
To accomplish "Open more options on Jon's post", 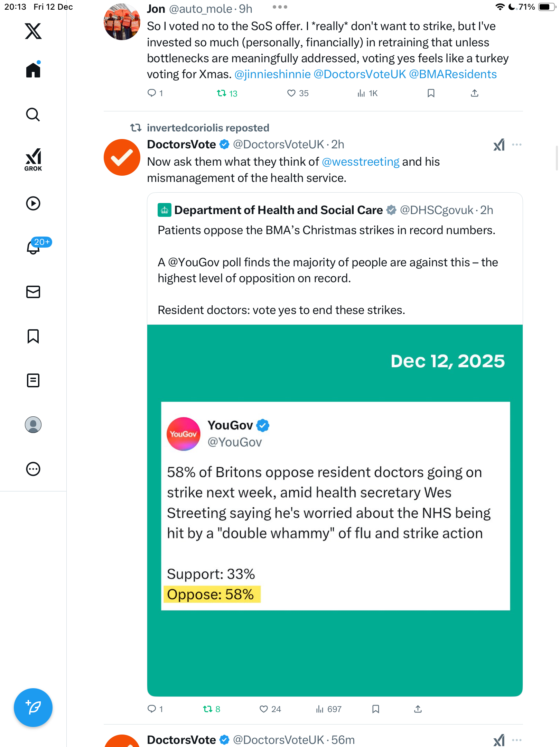I will tap(280, 7).
